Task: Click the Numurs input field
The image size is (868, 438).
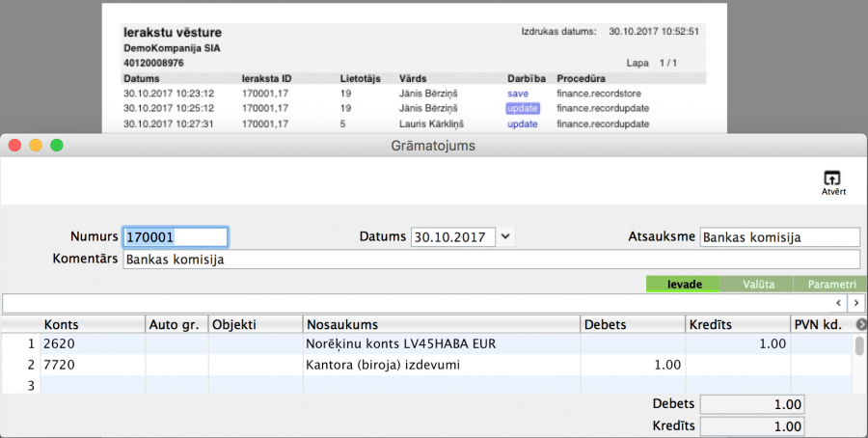Action: click(175, 236)
